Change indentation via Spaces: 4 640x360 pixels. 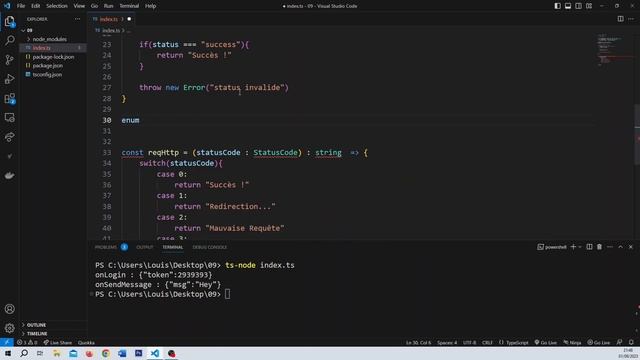pos(447,342)
